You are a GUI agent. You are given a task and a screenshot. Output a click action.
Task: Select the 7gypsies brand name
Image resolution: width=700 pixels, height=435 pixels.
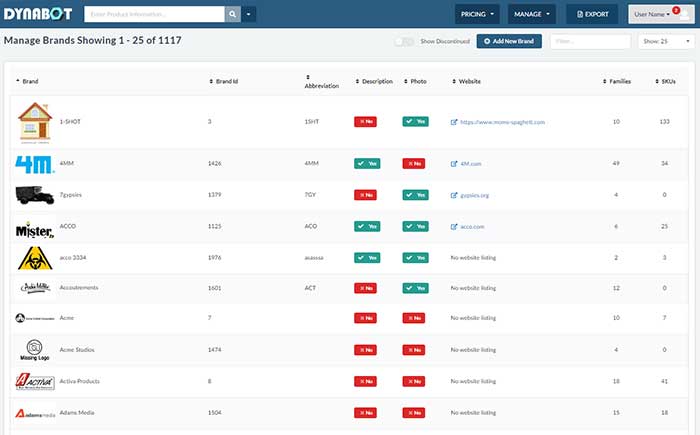(71, 195)
